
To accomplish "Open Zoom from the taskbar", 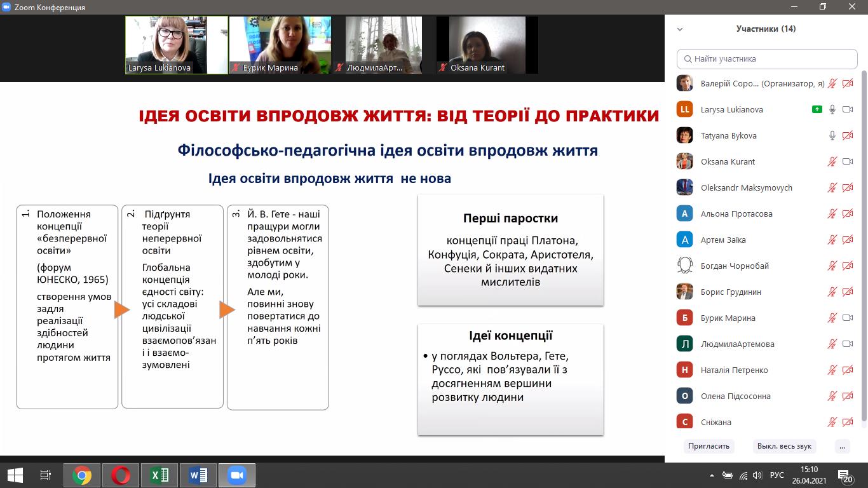I will tap(237, 475).
